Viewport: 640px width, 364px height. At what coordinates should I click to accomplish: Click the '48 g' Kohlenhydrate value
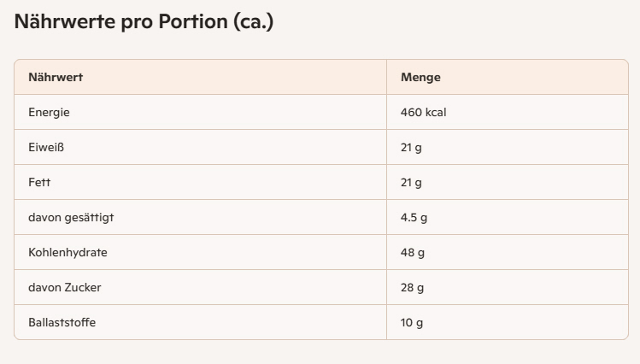[x=412, y=253]
